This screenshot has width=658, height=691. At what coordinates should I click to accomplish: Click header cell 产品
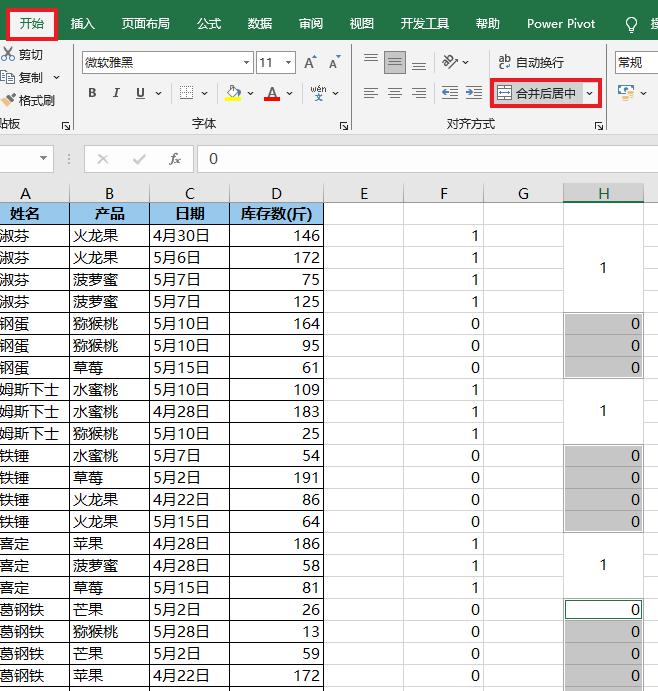[109, 214]
